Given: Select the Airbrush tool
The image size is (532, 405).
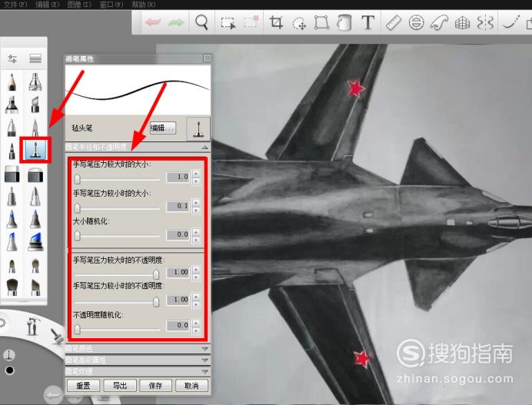Looking at the screenshot, I should (x=35, y=81).
